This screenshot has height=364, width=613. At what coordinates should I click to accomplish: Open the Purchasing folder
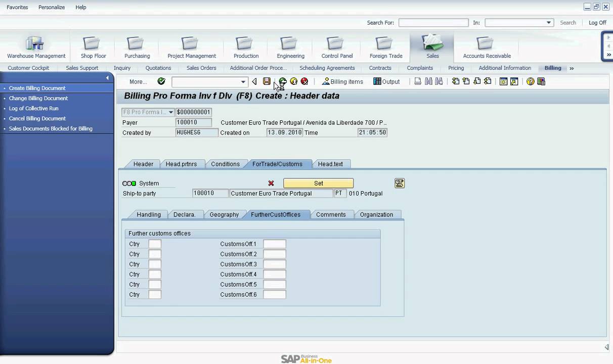coord(137,48)
